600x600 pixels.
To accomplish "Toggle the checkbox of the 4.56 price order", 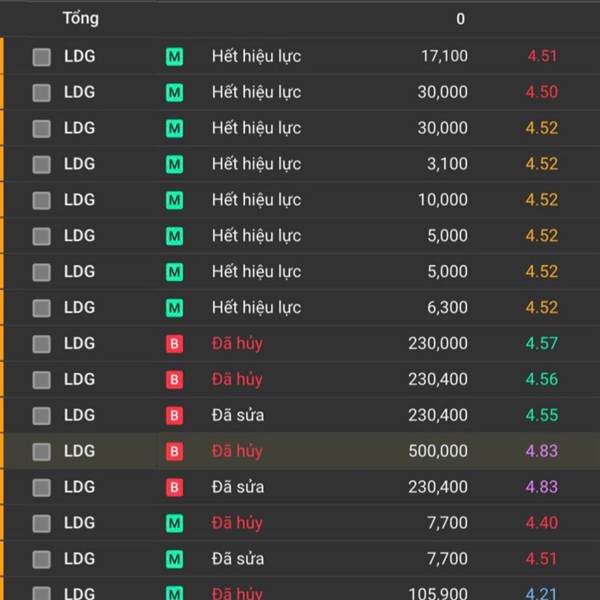I will (41, 380).
